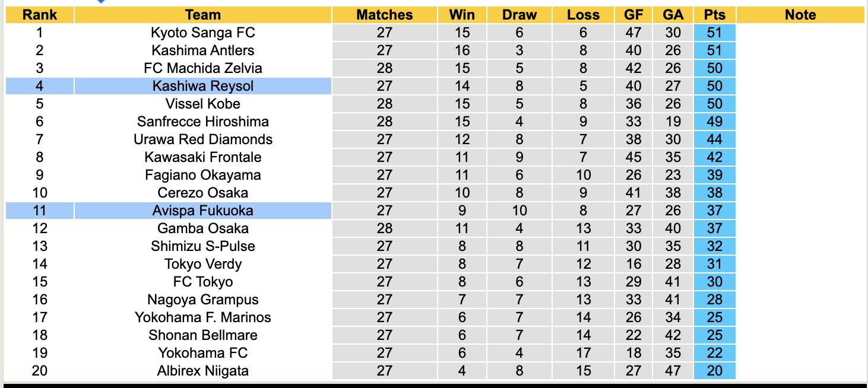Click the GF column header
The height and width of the screenshot is (388, 868).
633,15
